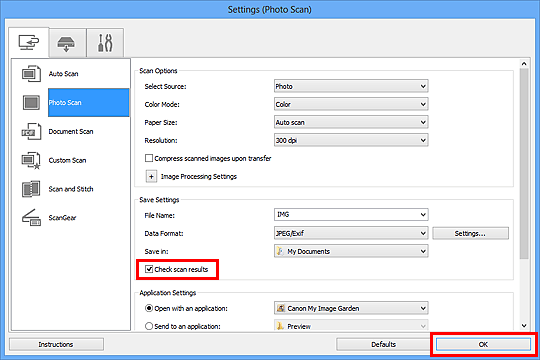Open the File Name IMG combo box
540x360 pixels.
click(x=351, y=215)
